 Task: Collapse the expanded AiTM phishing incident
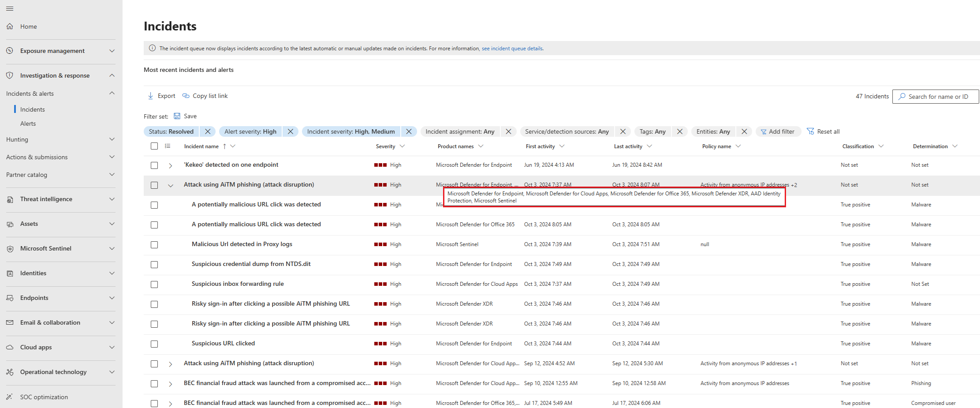[171, 185]
